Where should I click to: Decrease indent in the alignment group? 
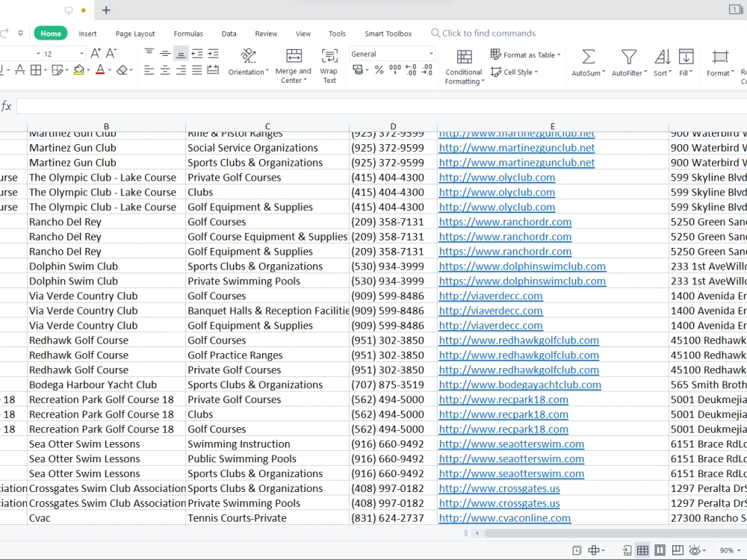point(196,53)
